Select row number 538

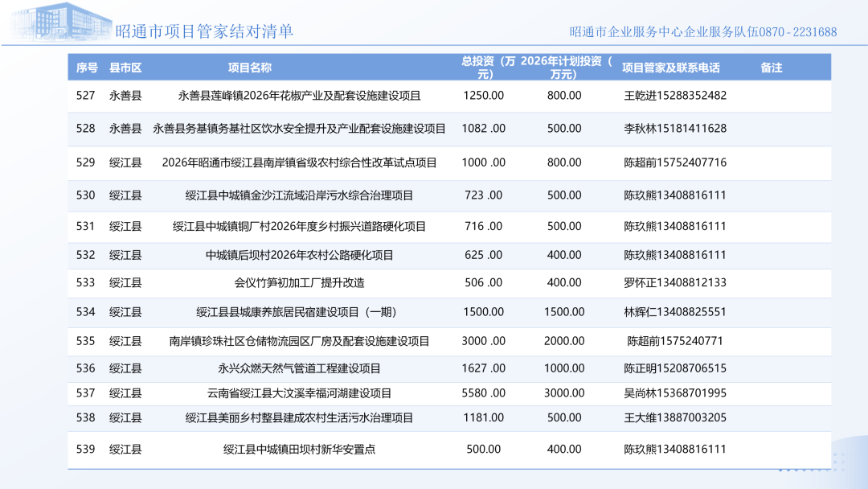pos(86,418)
